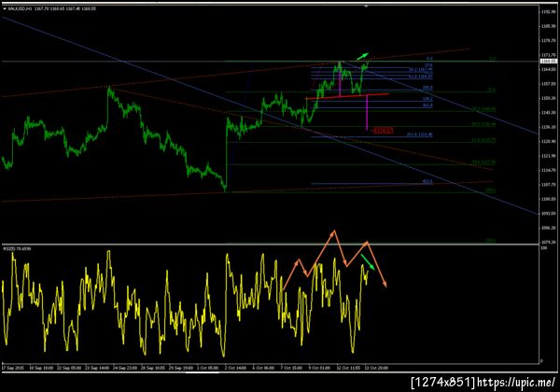The height and width of the screenshot is (392, 560).
Task: Click the 1192.00 price scale label
Action: (x=548, y=12)
